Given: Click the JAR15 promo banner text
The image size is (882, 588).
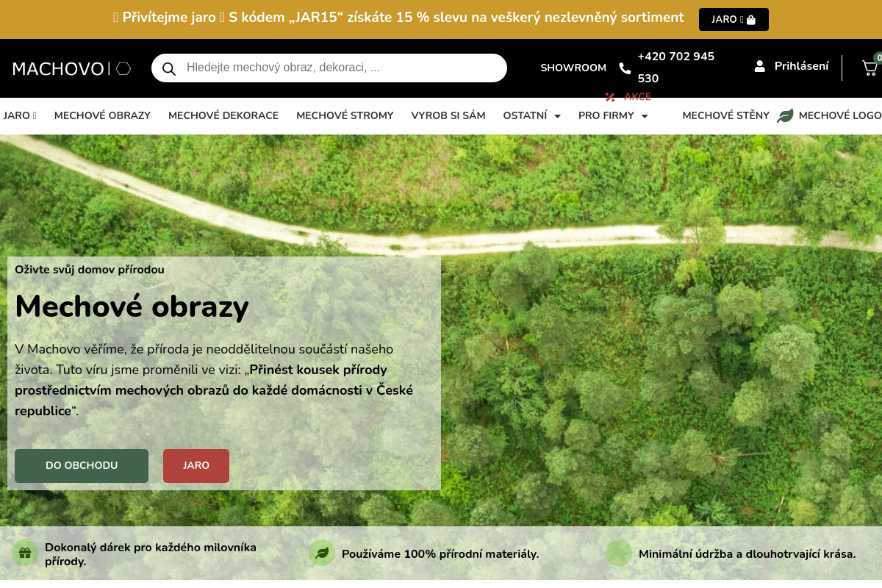Looking at the screenshot, I should click(x=398, y=18).
